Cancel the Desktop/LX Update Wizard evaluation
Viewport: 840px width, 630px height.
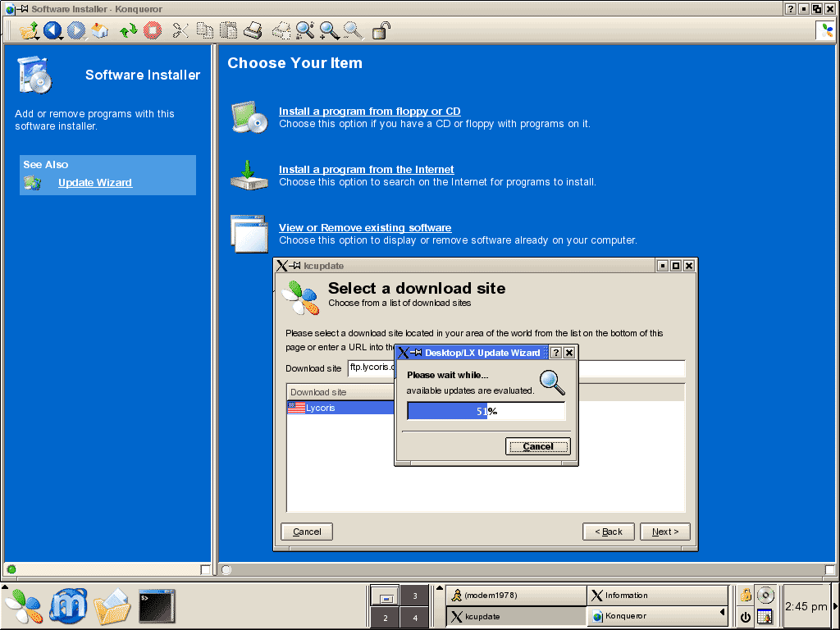pos(537,446)
